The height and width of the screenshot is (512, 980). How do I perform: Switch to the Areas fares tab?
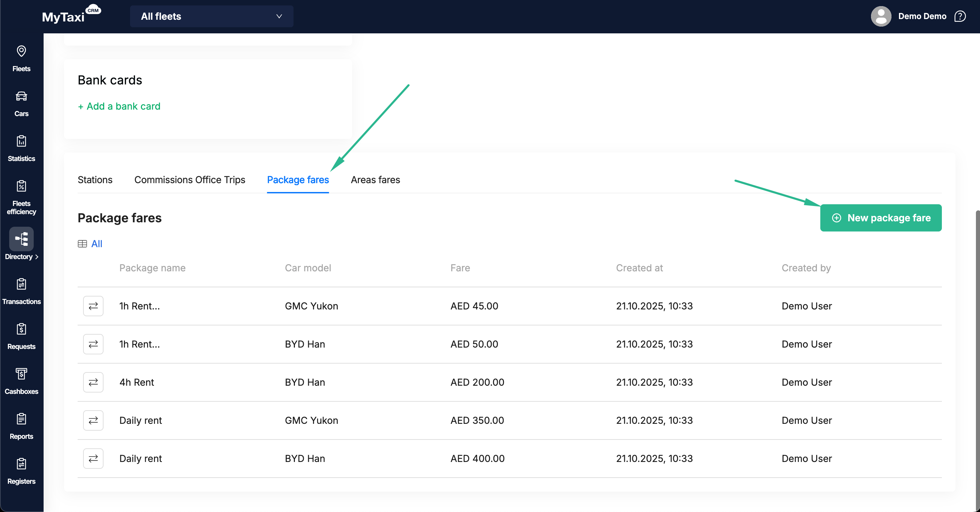375,179
